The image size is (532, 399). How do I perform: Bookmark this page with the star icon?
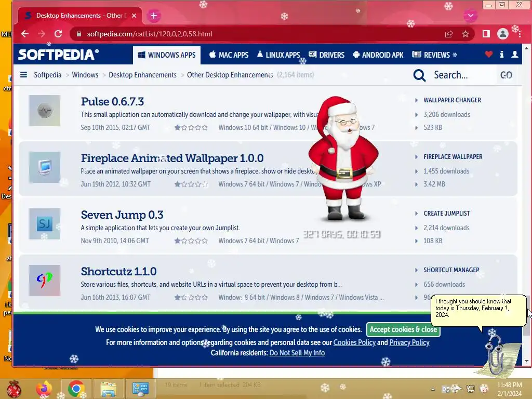465,34
